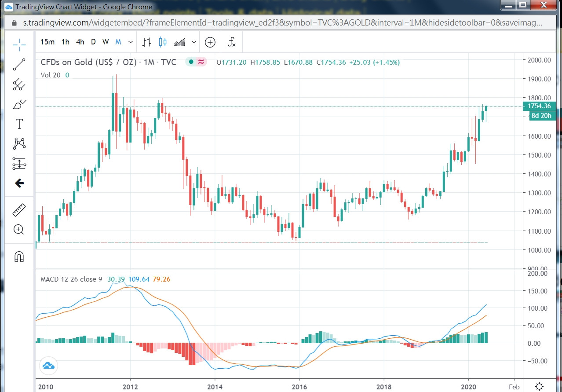Viewport: 562px width, 392px height.
Task: Select the crosshair cursor tool
Action: point(19,44)
